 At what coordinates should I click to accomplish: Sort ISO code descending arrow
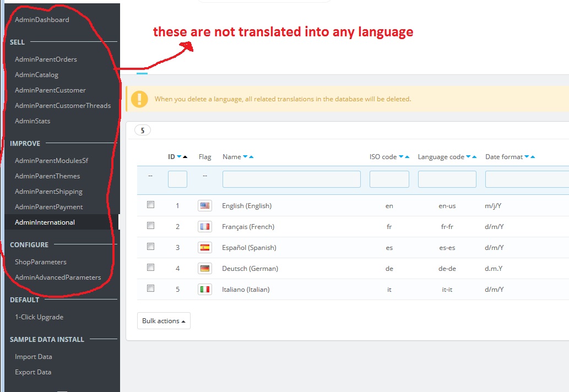[x=401, y=157]
